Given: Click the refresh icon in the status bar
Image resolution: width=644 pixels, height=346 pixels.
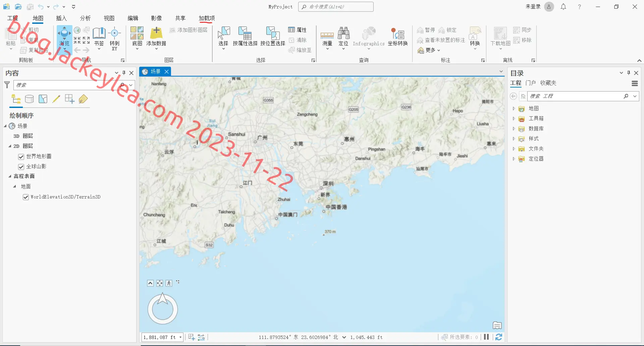Looking at the screenshot, I should tap(499, 337).
